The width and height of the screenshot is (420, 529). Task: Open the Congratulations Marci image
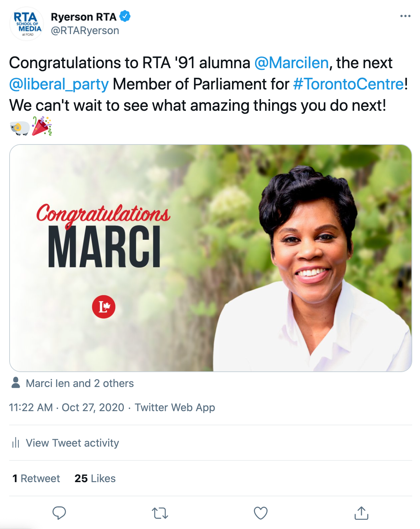click(x=210, y=258)
